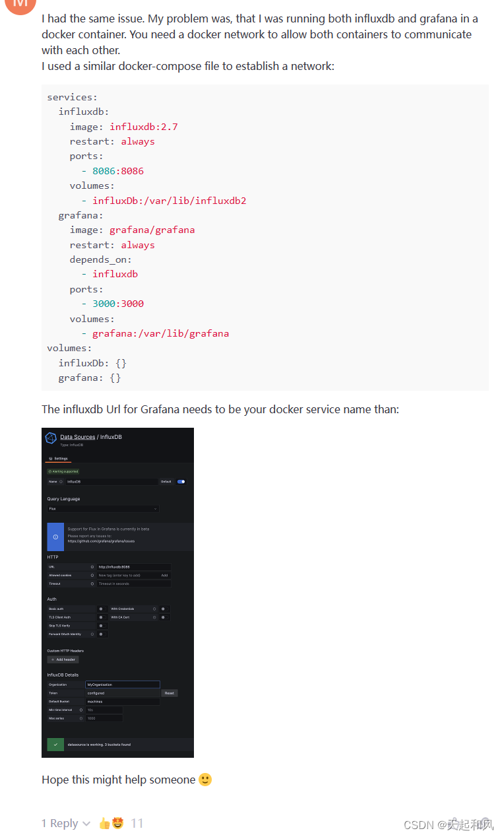Enable the With CA Cert toggle

coord(164,617)
